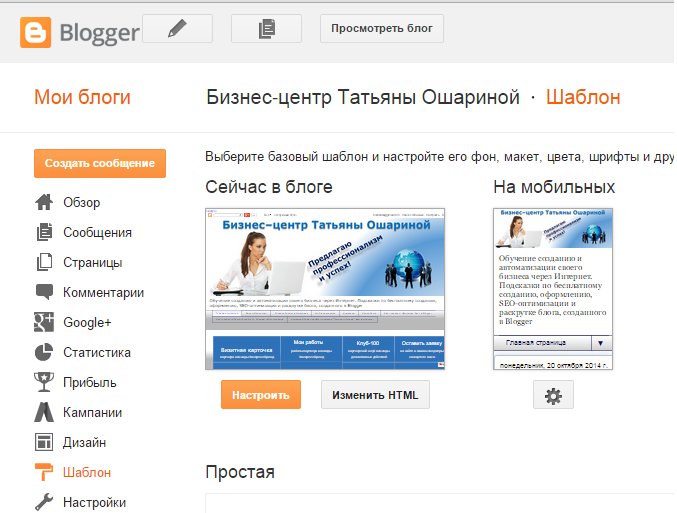677x513 pixels.
Task: Click the Комментарии speech bubble icon
Action: (x=44, y=292)
